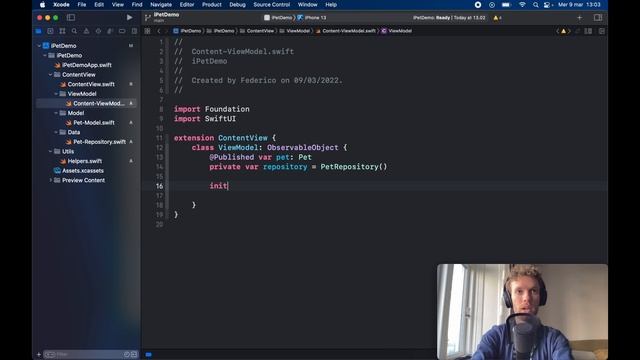The image size is (640, 360).
Task: Collapse the iPetDemo project root
Action: [40, 46]
